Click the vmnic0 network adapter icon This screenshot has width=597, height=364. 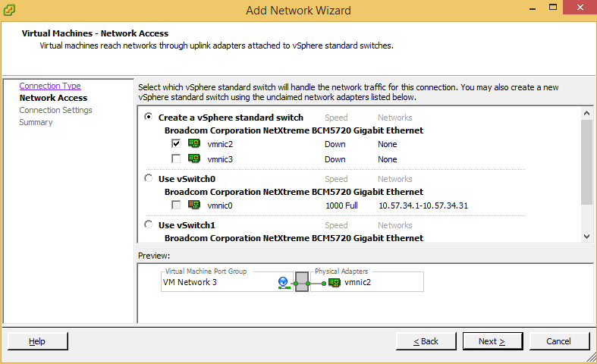pyautogui.click(x=194, y=205)
